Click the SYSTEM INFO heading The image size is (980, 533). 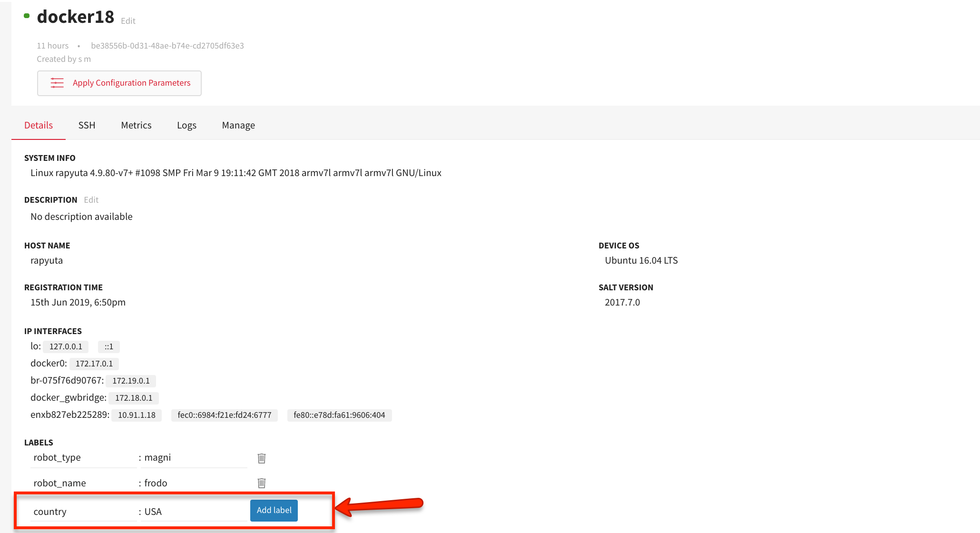click(50, 158)
